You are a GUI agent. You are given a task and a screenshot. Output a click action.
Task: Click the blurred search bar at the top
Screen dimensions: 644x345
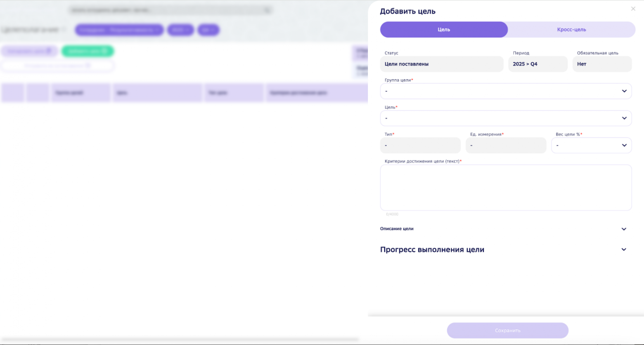point(170,10)
